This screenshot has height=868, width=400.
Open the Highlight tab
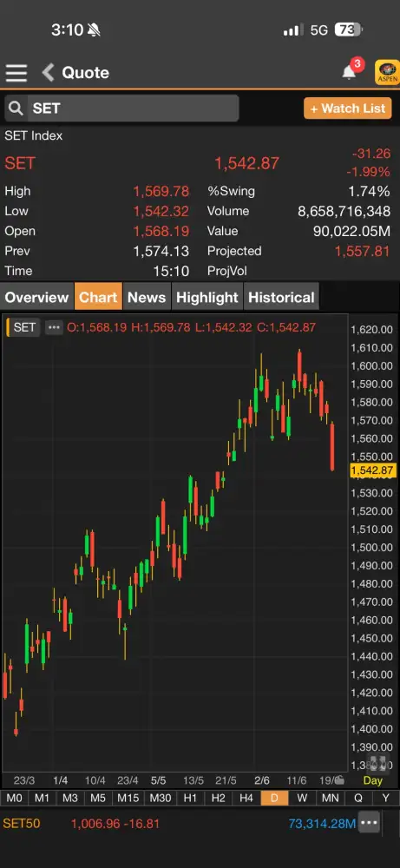pyautogui.click(x=207, y=297)
